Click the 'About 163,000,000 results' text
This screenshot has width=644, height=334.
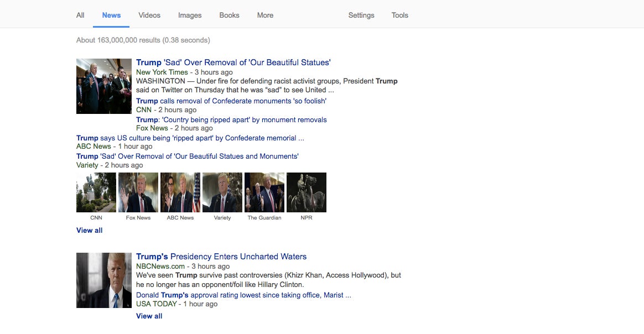(143, 40)
